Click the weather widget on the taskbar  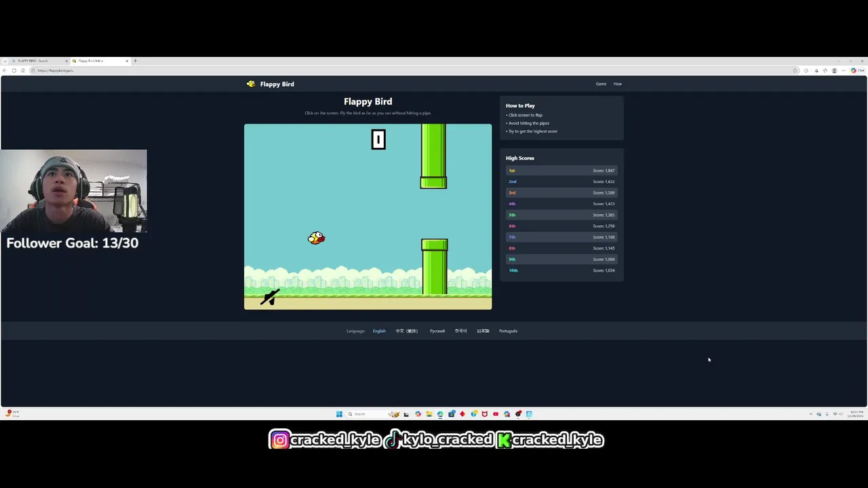coord(12,414)
